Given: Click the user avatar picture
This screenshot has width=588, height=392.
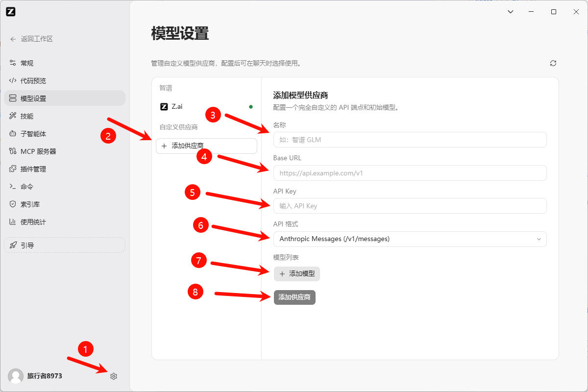Looking at the screenshot, I should pos(16,376).
